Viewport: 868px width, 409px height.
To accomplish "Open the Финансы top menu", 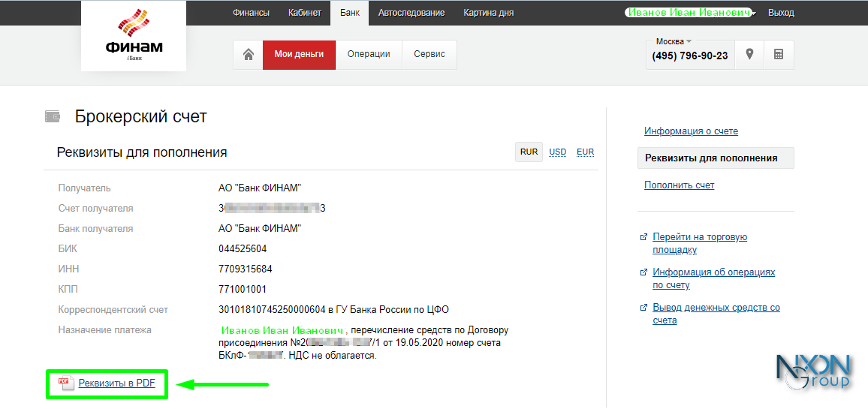I will click(252, 13).
